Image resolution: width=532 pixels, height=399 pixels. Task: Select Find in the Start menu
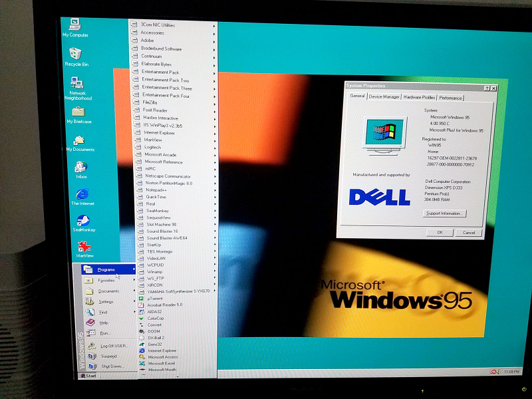[110, 312]
